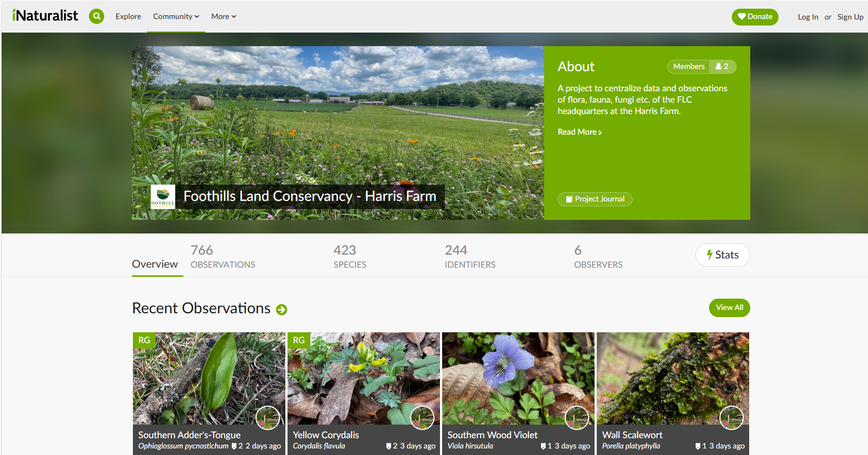The width and height of the screenshot is (868, 455).
Task: Open the Southern Wood Violet photo
Action: click(518, 378)
